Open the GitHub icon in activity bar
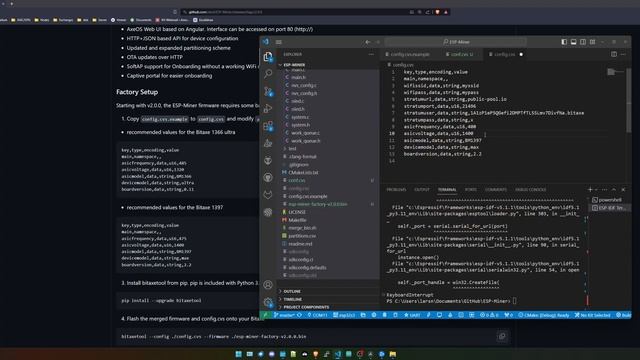 (268, 178)
